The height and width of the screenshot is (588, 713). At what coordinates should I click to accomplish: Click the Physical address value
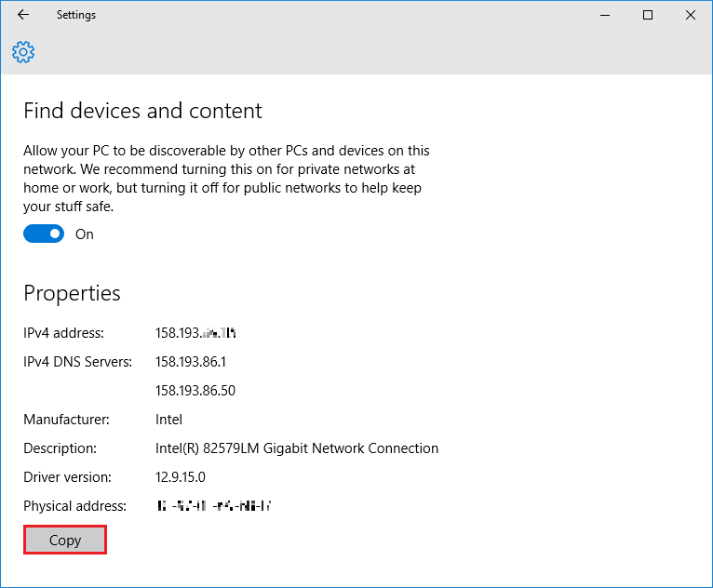coord(214,506)
